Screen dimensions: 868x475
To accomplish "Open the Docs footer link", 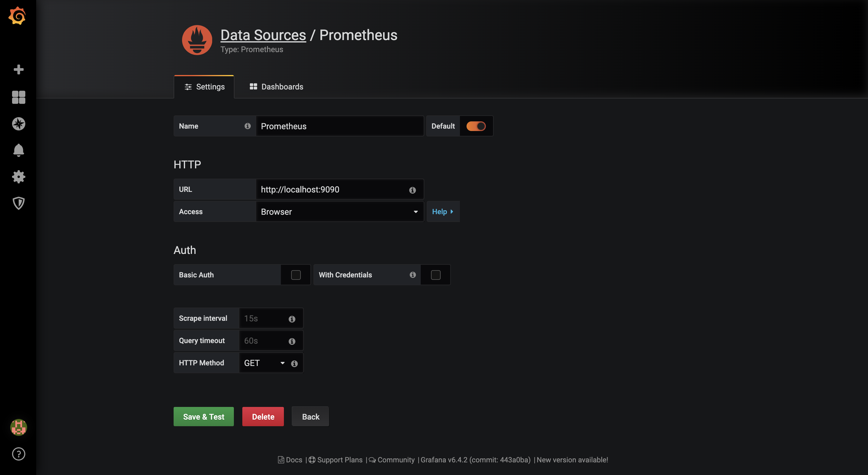I will tap(290, 460).
